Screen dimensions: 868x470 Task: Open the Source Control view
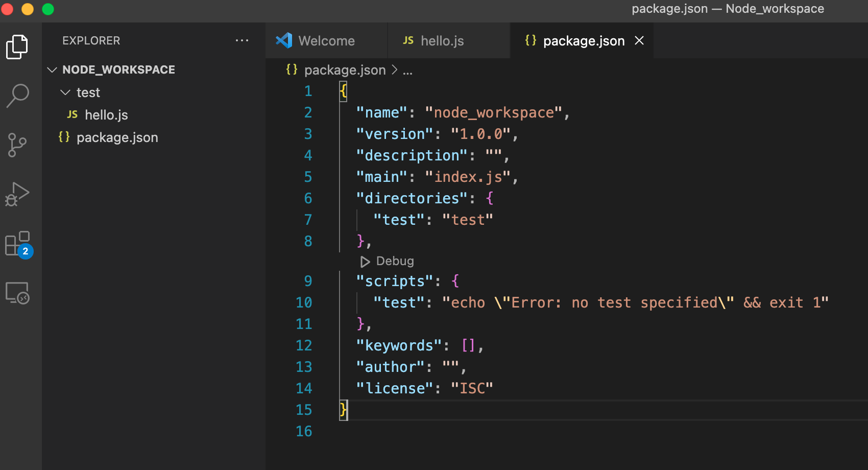point(17,145)
